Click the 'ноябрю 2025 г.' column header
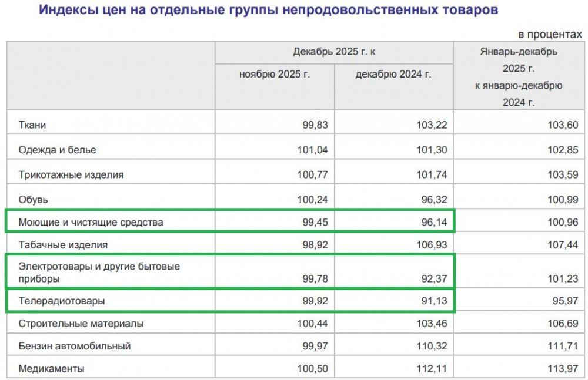Screen dimensions: 588x380 [x=274, y=74]
